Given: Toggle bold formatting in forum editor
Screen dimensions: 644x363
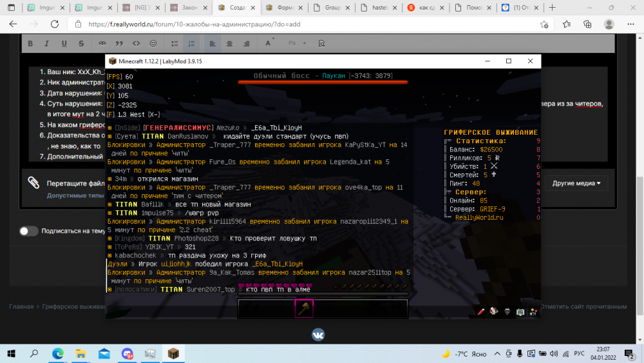Looking at the screenshot, I should [30, 43].
